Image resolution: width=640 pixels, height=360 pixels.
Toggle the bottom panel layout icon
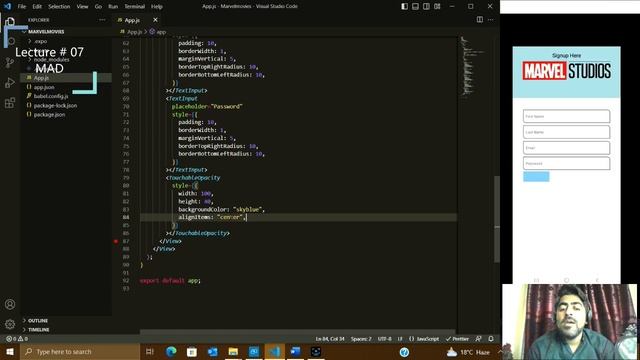coord(415,7)
